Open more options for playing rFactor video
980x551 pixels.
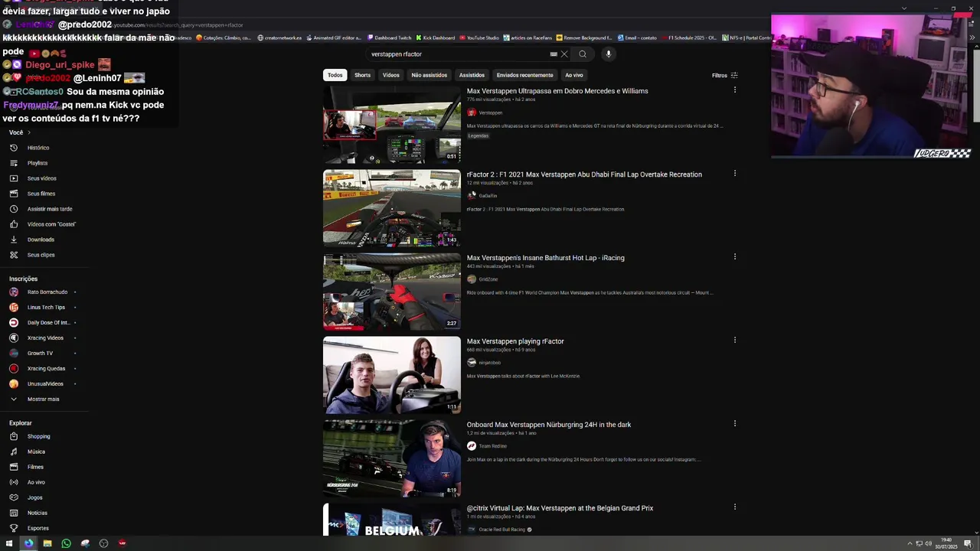point(735,341)
